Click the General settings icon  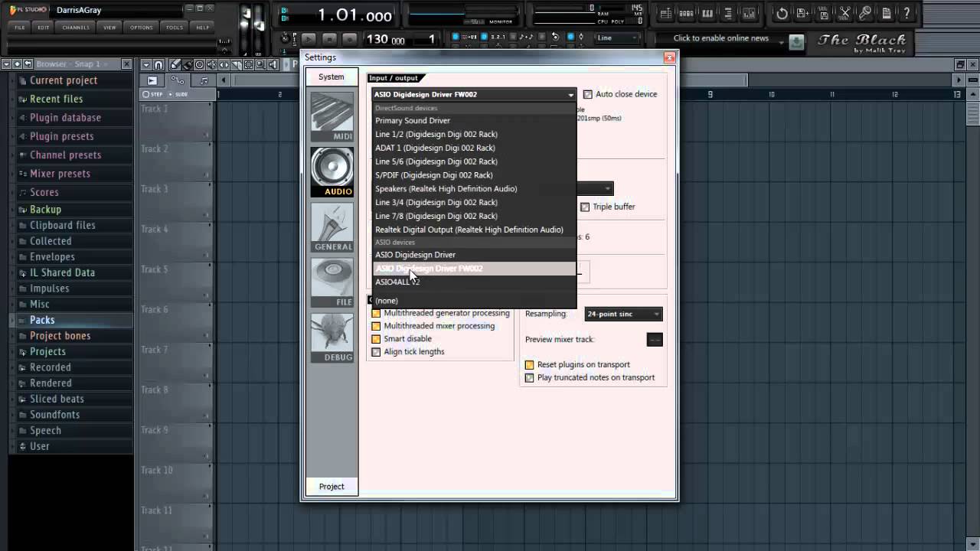332,227
